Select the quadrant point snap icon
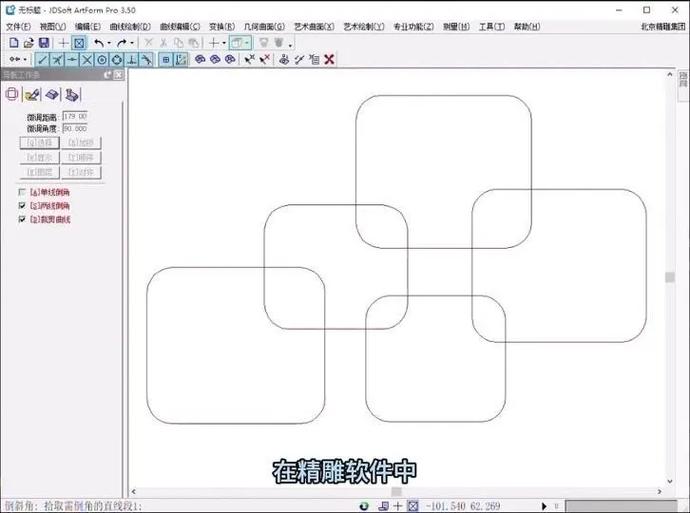This screenshot has width=690, height=513. [x=117, y=59]
